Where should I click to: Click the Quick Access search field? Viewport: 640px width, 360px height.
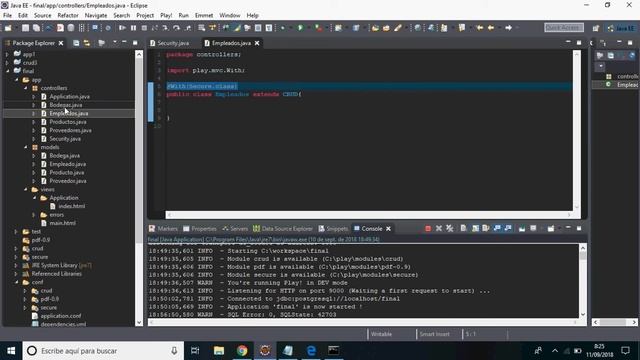pos(564,27)
